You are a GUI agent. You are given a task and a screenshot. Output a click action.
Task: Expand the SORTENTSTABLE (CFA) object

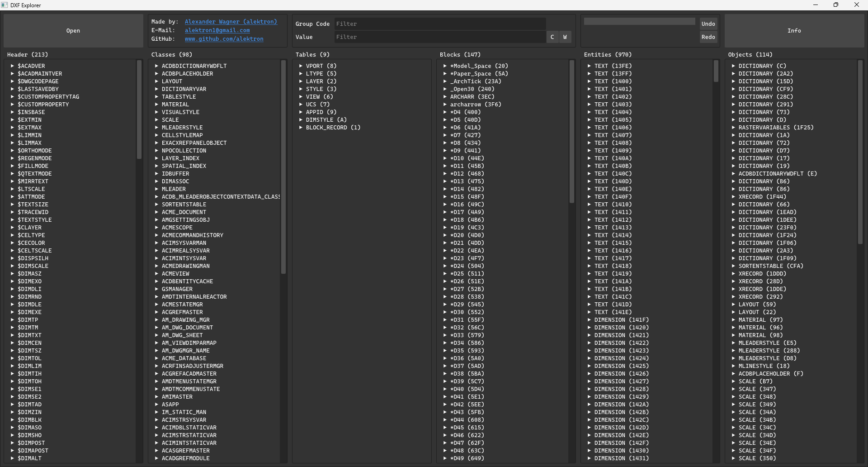click(x=733, y=266)
